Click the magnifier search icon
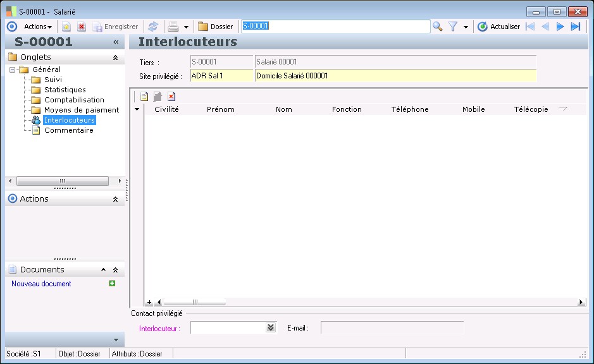Image resolution: width=594 pixels, height=364 pixels. tap(437, 27)
